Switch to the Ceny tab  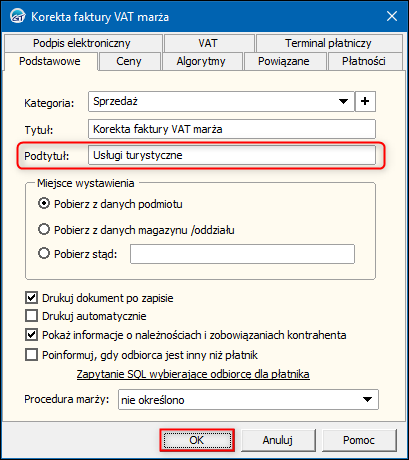(x=129, y=61)
